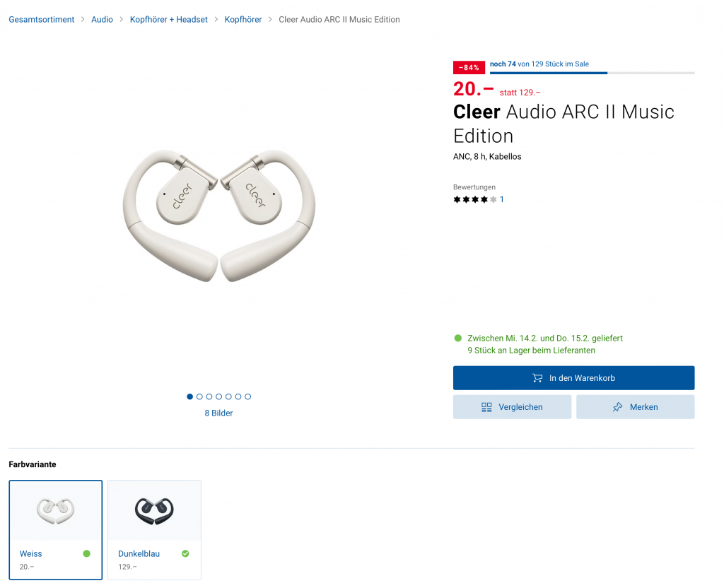Click the green checkmark on Dunkelblau variant
The height and width of the screenshot is (588, 724).
[x=185, y=554]
